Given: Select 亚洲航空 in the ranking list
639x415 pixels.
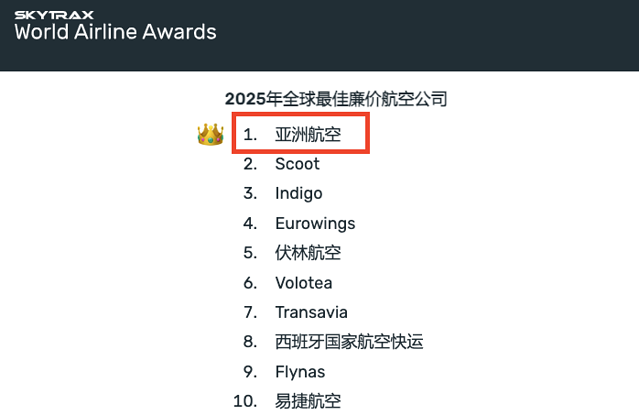Looking at the screenshot, I should click(x=308, y=134).
